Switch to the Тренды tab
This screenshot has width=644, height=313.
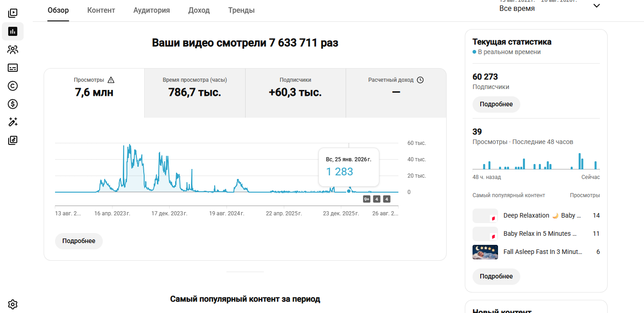[x=241, y=10]
